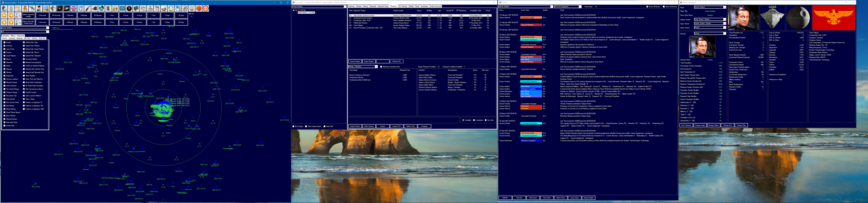Select Home World in Economics tree
The width and height of the screenshot is (868, 203).
(306, 13)
